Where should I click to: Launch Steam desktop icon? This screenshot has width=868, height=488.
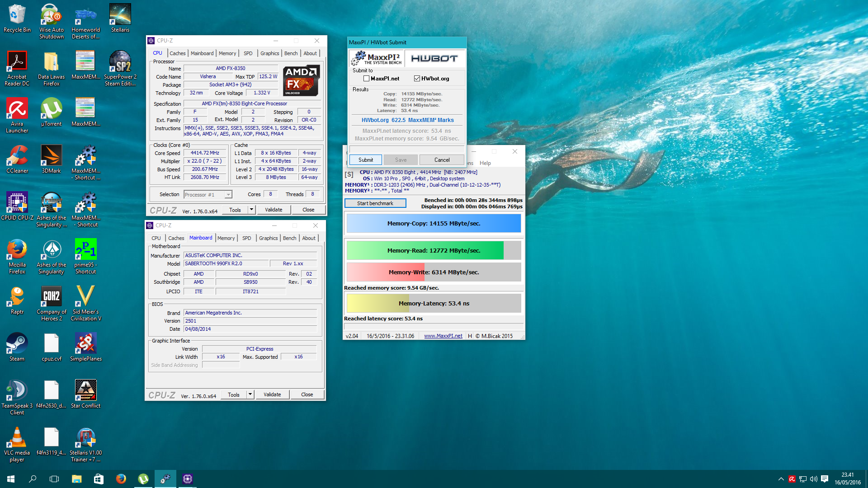click(17, 347)
